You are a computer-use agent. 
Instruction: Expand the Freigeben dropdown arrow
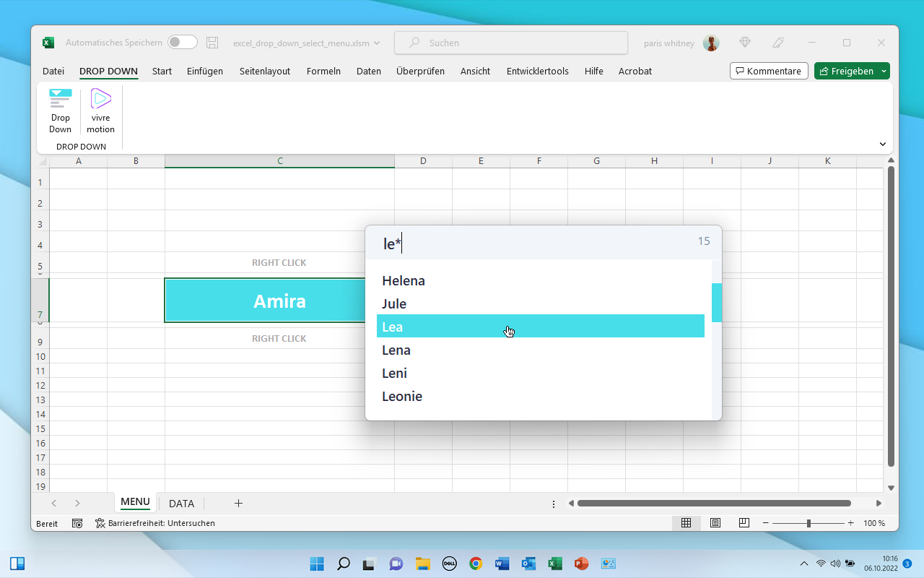[882, 71]
